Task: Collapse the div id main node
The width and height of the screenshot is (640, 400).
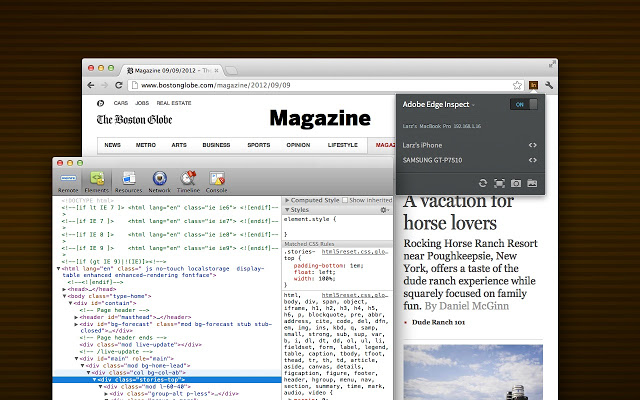Action: (76, 359)
